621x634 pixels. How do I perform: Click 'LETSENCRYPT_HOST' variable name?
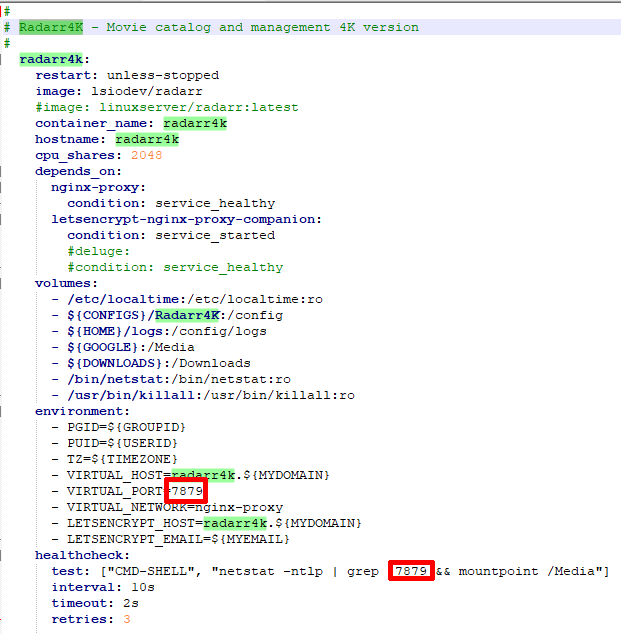131,523
